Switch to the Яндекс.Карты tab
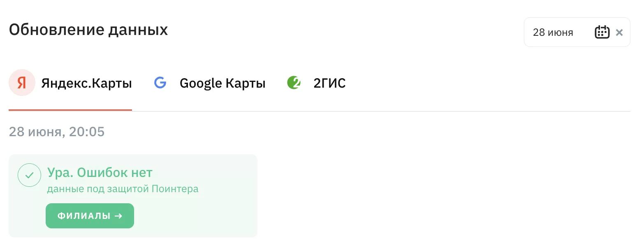Image resolution: width=644 pixels, height=251 pixels. pos(86,84)
